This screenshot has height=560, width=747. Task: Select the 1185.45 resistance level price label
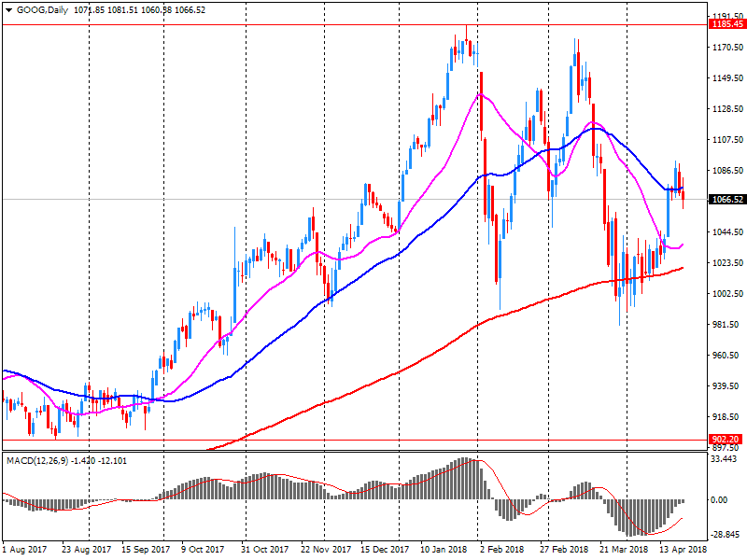tap(727, 24)
